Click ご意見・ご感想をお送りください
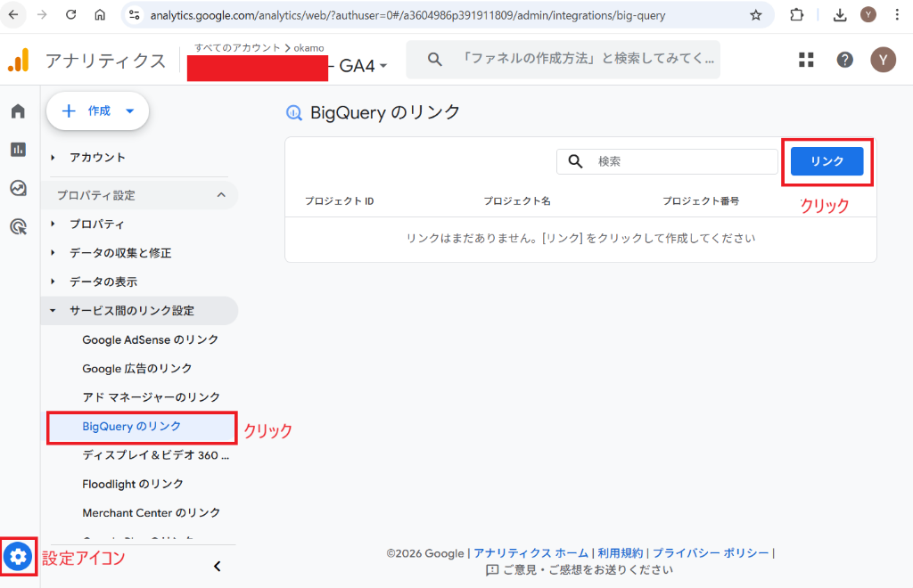 coord(588,570)
